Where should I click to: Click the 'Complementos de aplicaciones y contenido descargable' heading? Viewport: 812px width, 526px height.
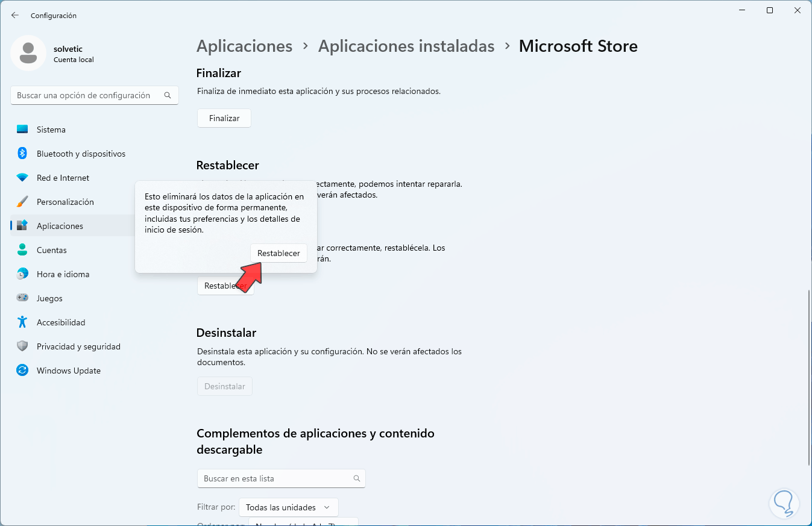(315, 442)
